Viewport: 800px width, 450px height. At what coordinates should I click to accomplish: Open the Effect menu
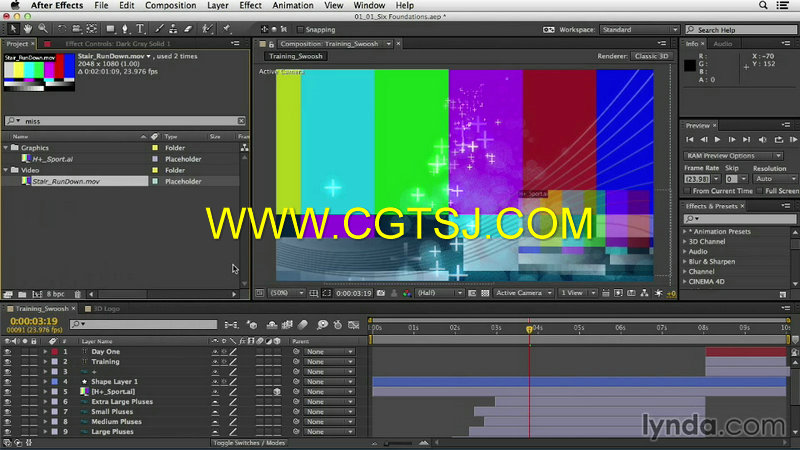click(250, 5)
